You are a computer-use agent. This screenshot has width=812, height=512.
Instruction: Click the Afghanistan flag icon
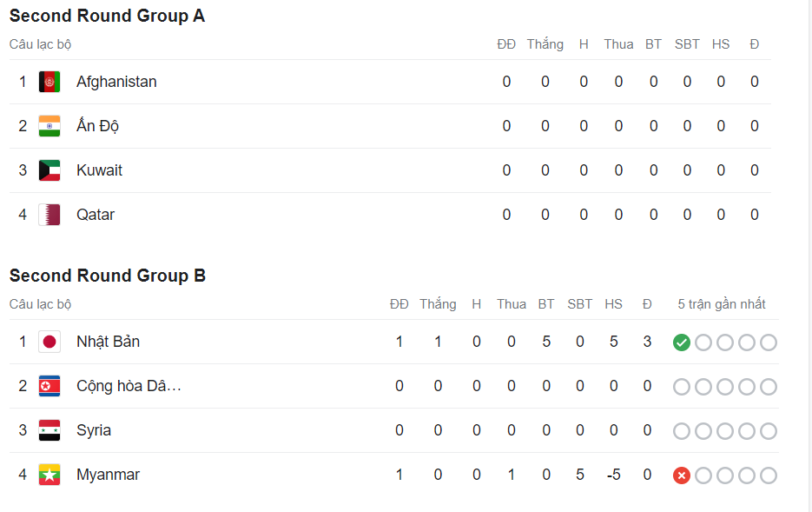[x=50, y=82]
